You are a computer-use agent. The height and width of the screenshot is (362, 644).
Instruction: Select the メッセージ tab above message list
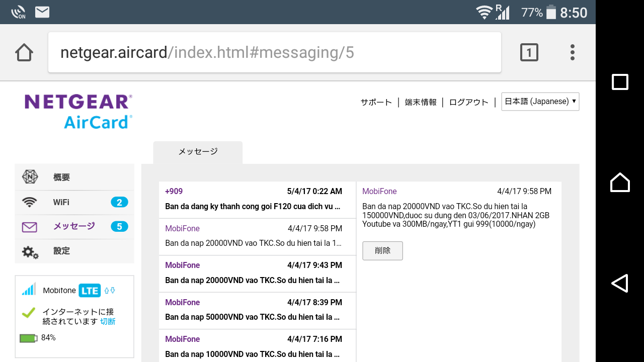[x=198, y=152]
